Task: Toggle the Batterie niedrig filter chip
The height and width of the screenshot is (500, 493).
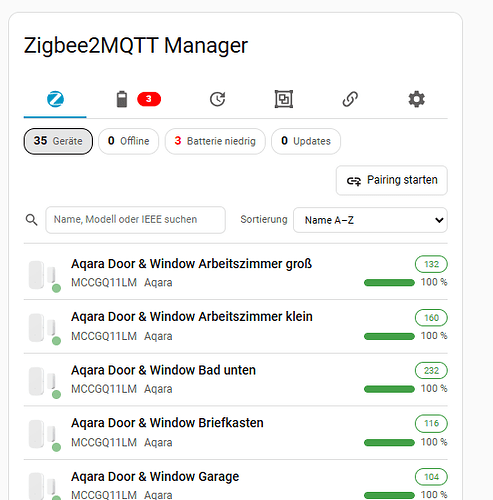Action: click(x=215, y=141)
